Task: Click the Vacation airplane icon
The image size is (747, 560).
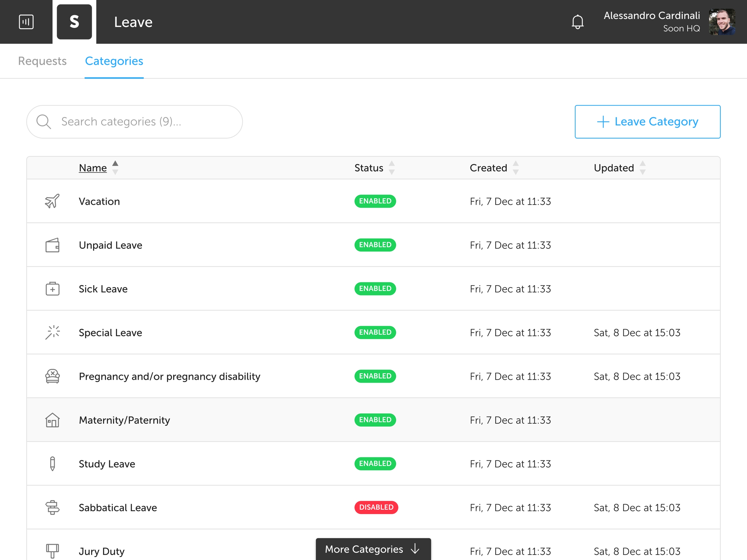Action: pyautogui.click(x=52, y=201)
